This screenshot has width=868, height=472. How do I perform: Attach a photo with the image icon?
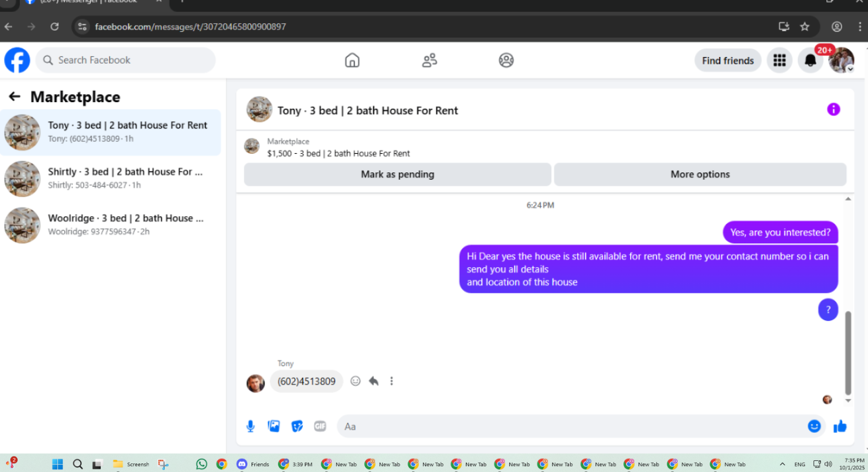coord(274,426)
